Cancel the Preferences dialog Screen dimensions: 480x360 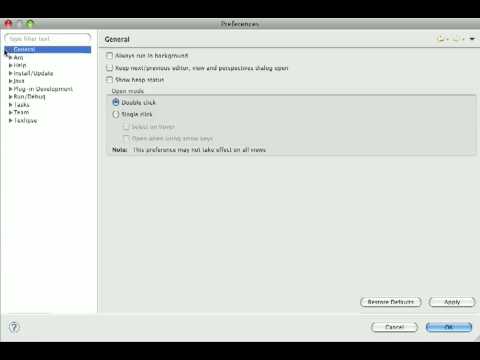[394, 327]
